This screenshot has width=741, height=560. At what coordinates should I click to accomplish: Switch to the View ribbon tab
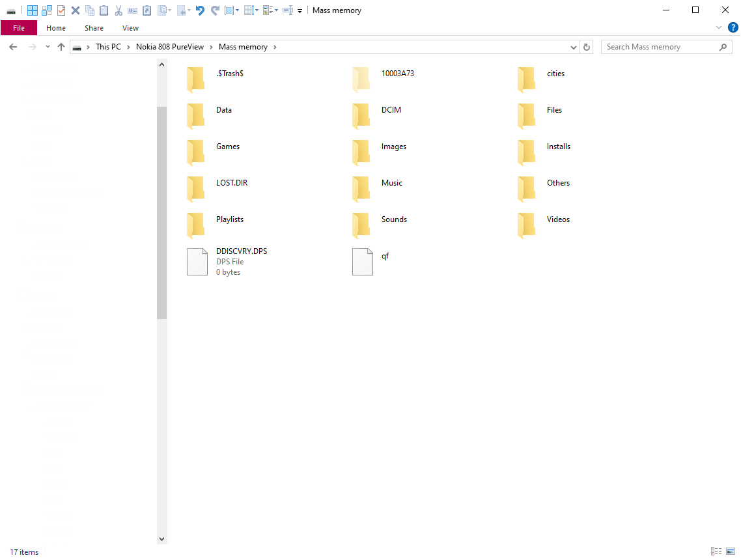point(130,28)
